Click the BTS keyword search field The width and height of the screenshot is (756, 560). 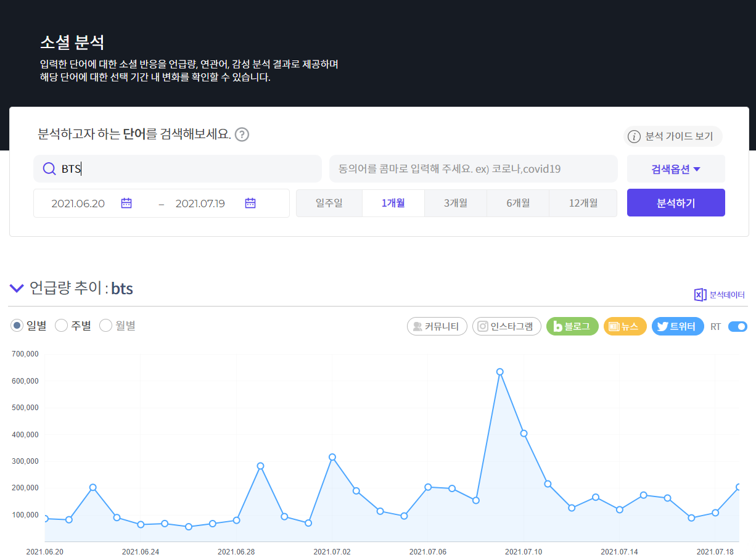(178, 169)
